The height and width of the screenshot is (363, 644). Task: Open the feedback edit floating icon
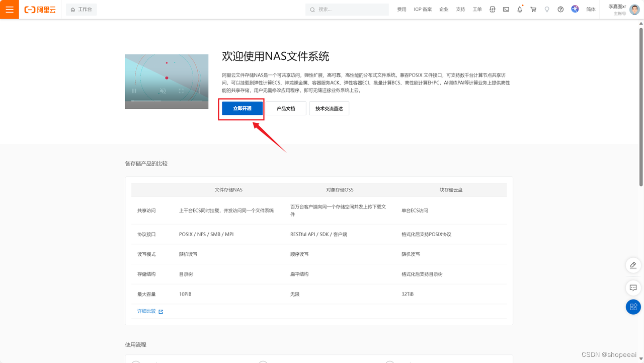pyautogui.click(x=633, y=265)
